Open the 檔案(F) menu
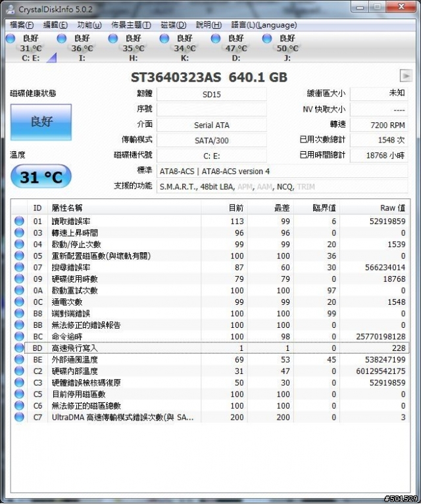Screen dimensions: 421x504 [x=22, y=25]
